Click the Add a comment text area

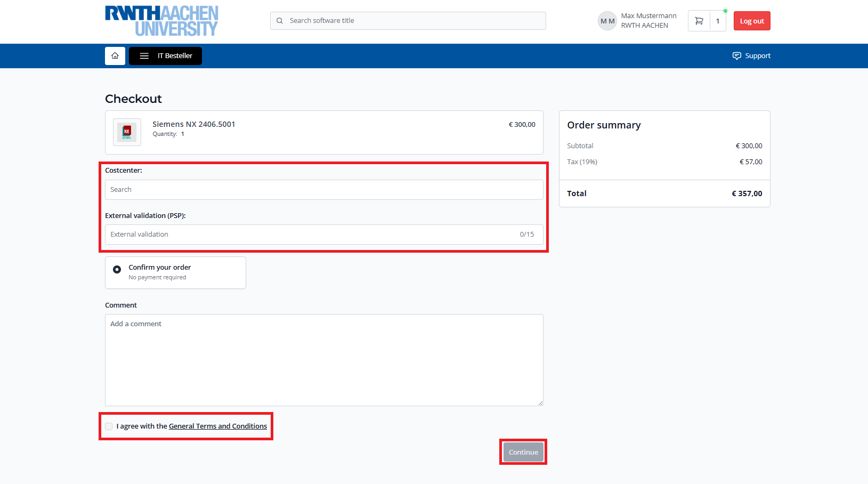(x=324, y=360)
